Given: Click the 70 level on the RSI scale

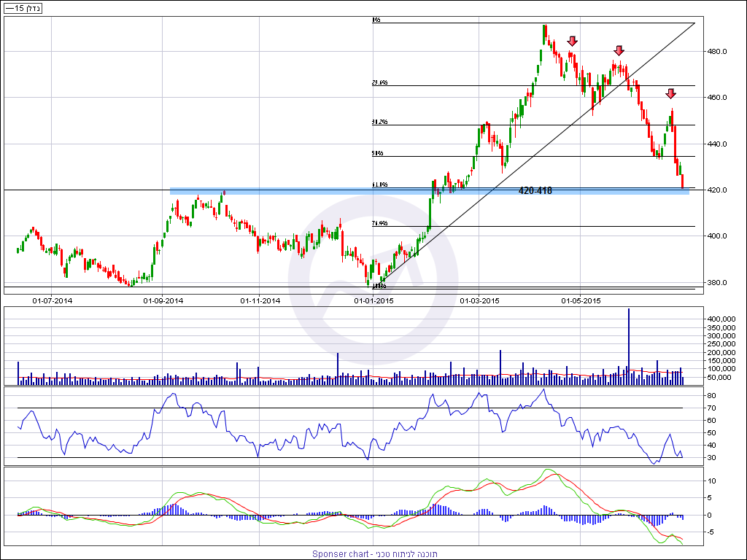Looking at the screenshot, I should click(x=711, y=408).
